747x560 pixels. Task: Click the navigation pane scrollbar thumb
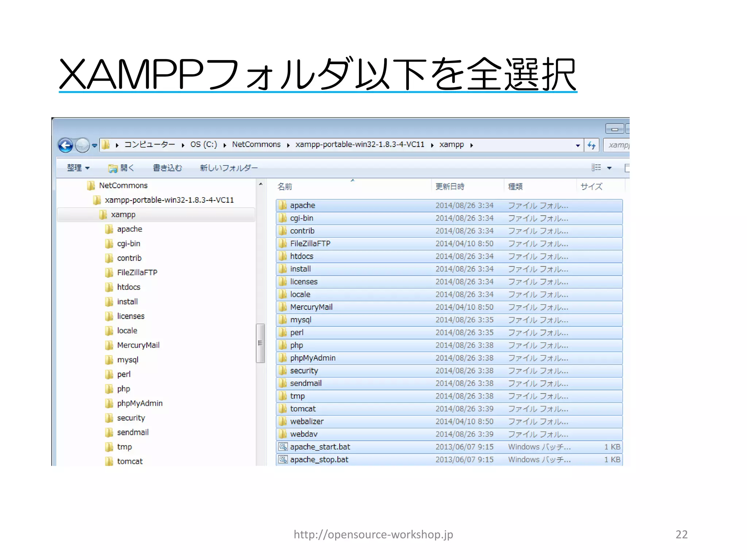click(260, 343)
